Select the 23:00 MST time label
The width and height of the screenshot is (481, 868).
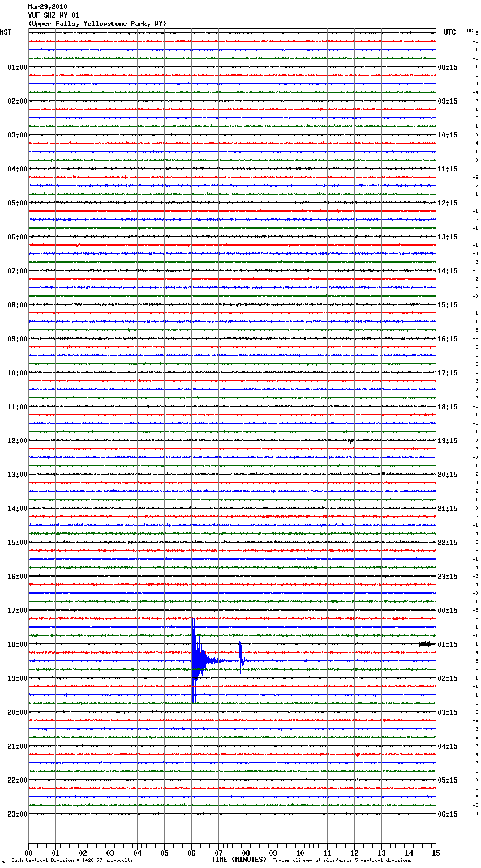pos(18,814)
